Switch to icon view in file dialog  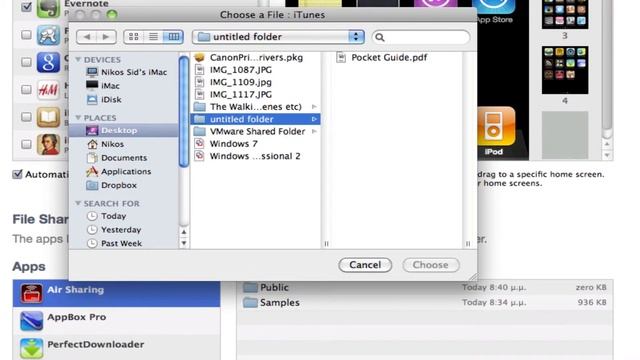[133, 37]
